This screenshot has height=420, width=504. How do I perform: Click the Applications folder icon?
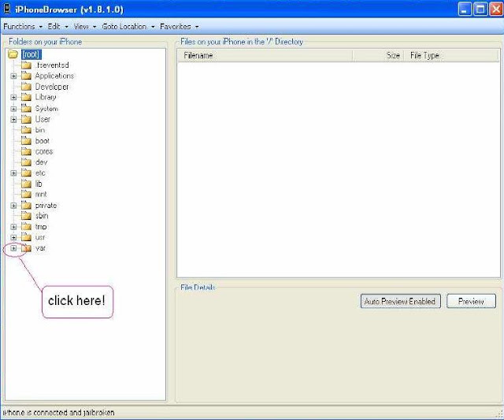[26, 76]
